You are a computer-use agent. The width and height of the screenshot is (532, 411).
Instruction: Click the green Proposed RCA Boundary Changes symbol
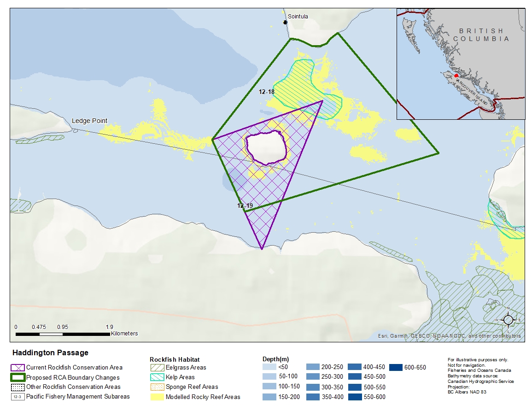coord(18,377)
